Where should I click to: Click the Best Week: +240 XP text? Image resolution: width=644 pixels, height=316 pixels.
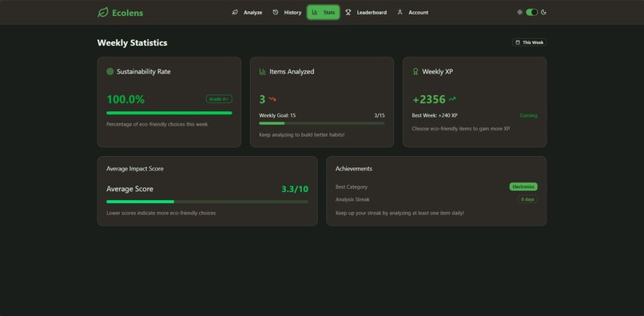click(x=435, y=116)
